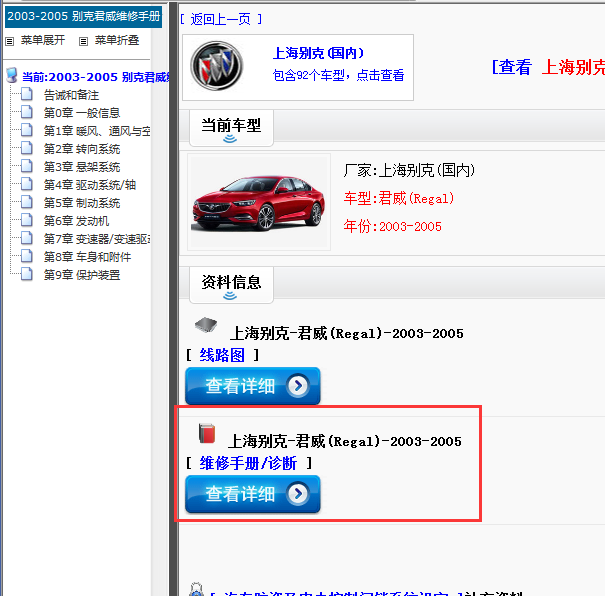Open 第8章 车身和附件 chapter

point(87,257)
